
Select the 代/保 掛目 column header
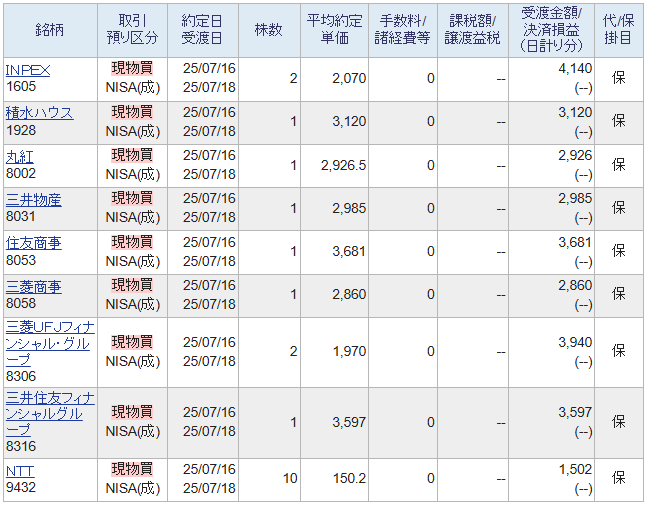pyautogui.click(x=619, y=30)
